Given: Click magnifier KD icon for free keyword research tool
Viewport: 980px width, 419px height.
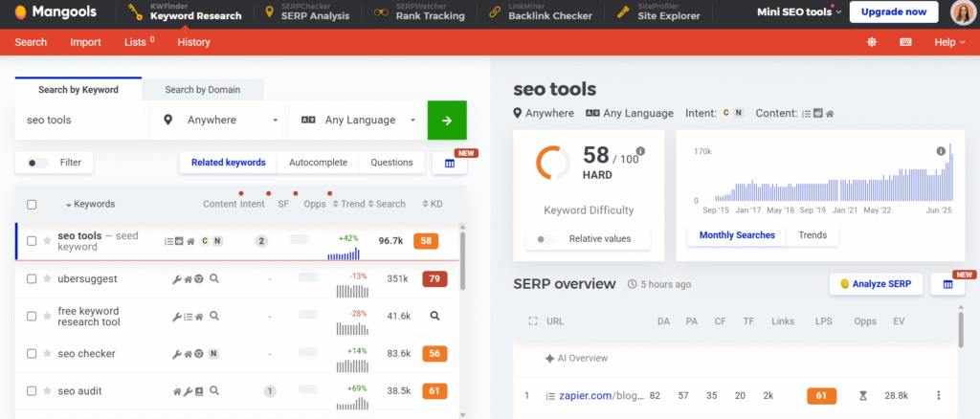Looking at the screenshot, I should [x=434, y=316].
